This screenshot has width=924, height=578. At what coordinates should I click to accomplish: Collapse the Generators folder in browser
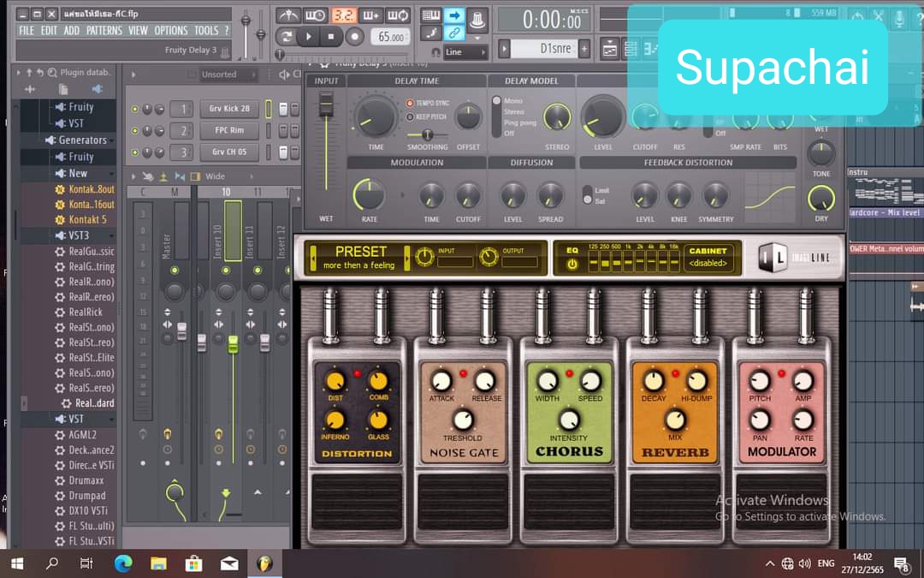[50, 140]
